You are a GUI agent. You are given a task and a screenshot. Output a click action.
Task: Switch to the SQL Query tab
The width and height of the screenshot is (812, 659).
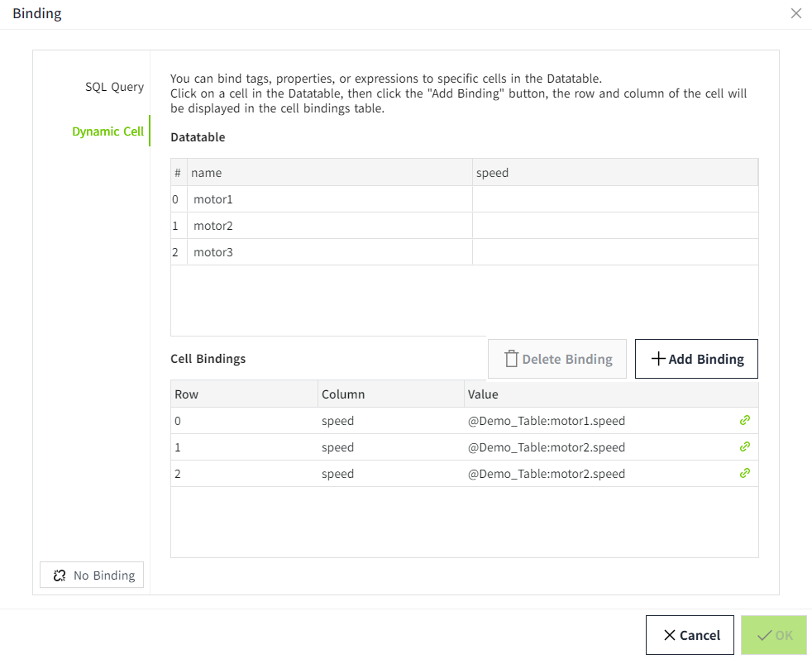point(114,87)
